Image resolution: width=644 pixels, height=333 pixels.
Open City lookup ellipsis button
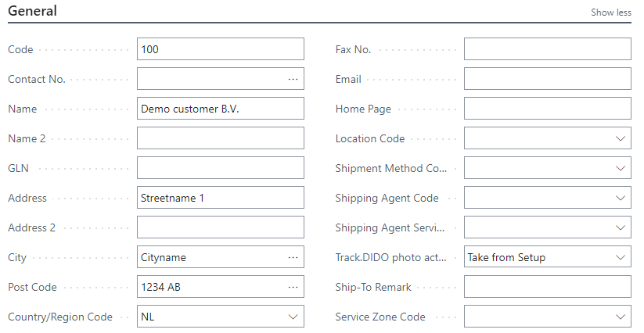pos(293,257)
